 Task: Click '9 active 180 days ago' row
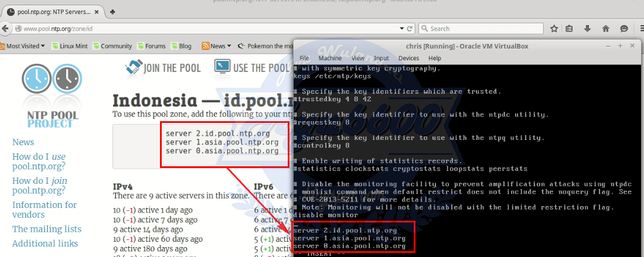[x=150, y=249]
